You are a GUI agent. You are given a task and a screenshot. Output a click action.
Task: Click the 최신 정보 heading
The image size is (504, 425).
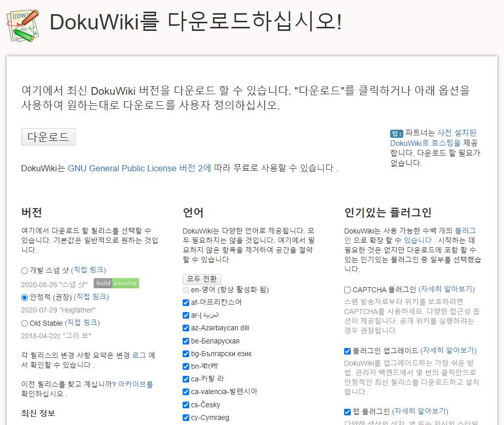38,413
